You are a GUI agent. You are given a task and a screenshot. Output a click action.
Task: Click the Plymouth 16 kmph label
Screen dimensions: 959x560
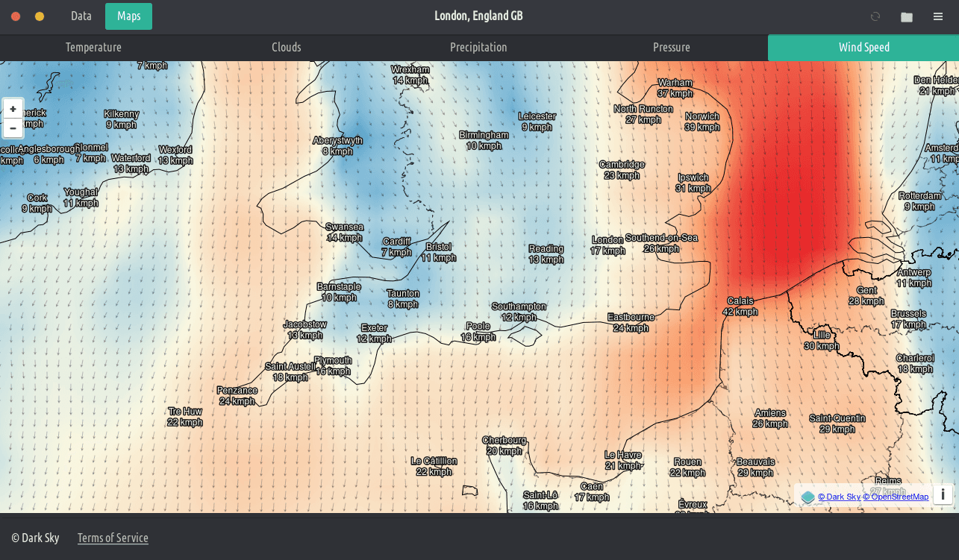point(333,366)
